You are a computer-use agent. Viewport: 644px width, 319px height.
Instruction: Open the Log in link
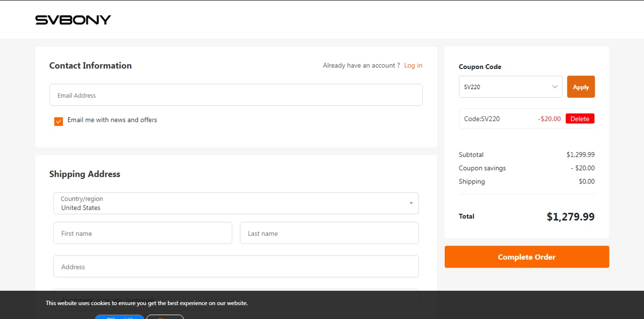click(x=413, y=66)
